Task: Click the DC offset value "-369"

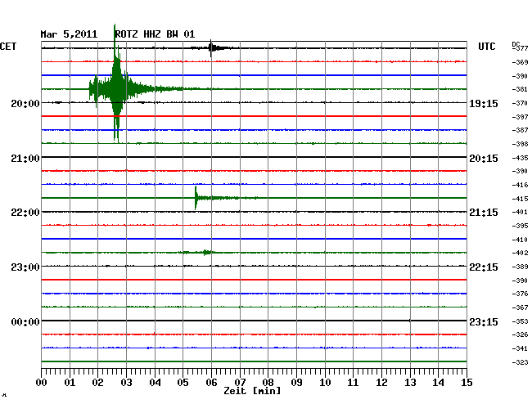Action: [x=520, y=62]
